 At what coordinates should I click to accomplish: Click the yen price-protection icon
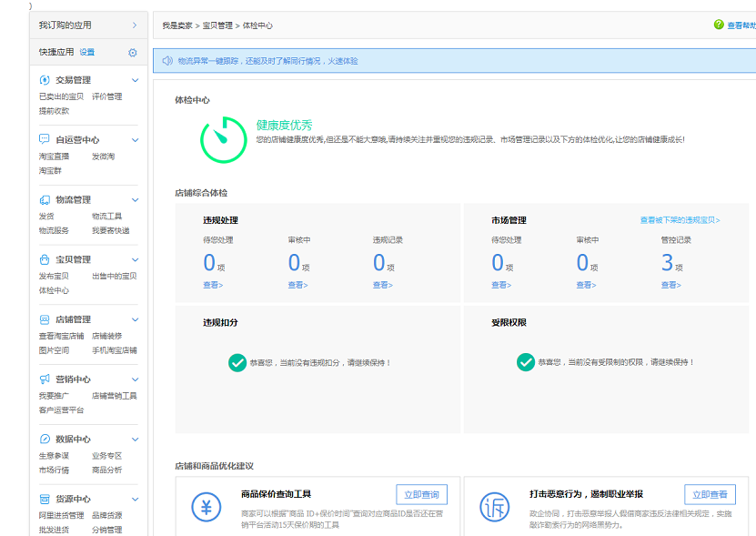(x=207, y=507)
